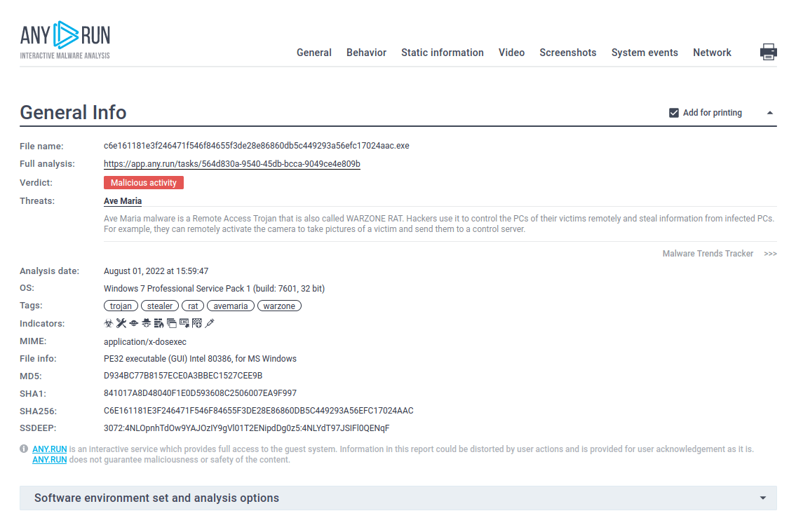Click the Ave Maria threat link

coord(123,201)
